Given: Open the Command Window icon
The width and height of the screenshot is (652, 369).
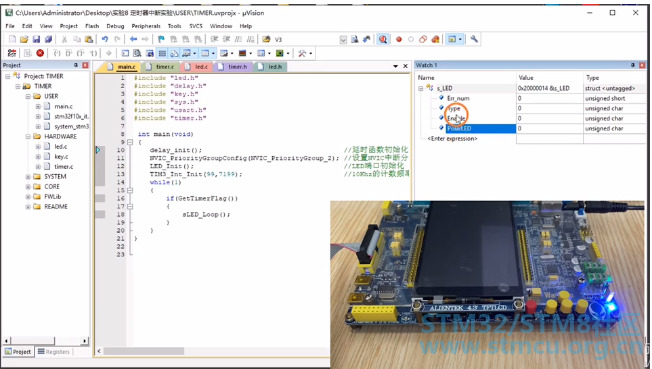Looking at the screenshot, I should tap(125, 53).
